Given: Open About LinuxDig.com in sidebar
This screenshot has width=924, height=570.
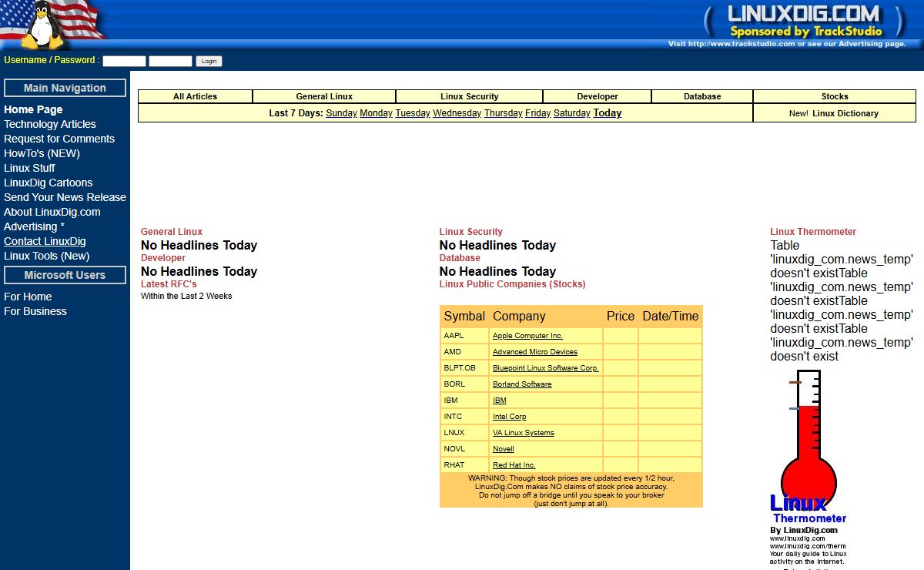Looking at the screenshot, I should coord(52,212).
